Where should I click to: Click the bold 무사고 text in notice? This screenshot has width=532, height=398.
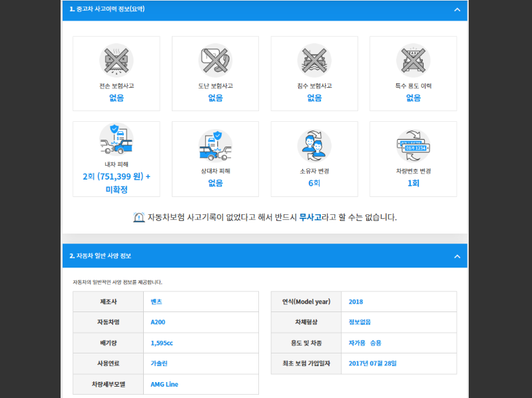[x=310, y=218]
